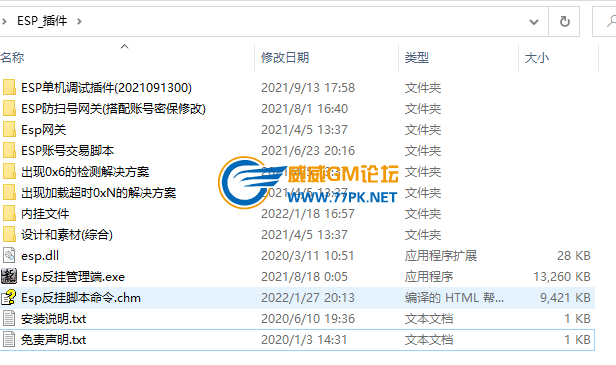The height and width of the screenshot is (365, 616).
Task: Click the Esp网关 folder icon
Action: pyautogui.click(x=9, y=129)
